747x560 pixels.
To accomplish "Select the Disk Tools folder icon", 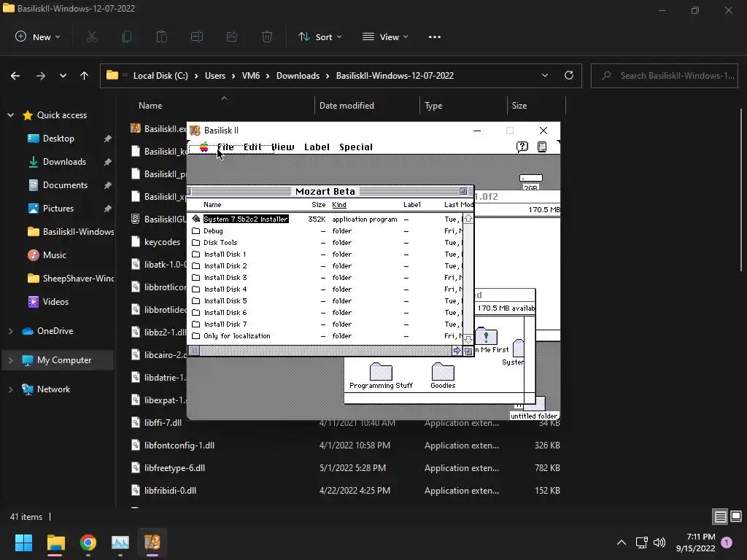I will (x=196, y=242).
